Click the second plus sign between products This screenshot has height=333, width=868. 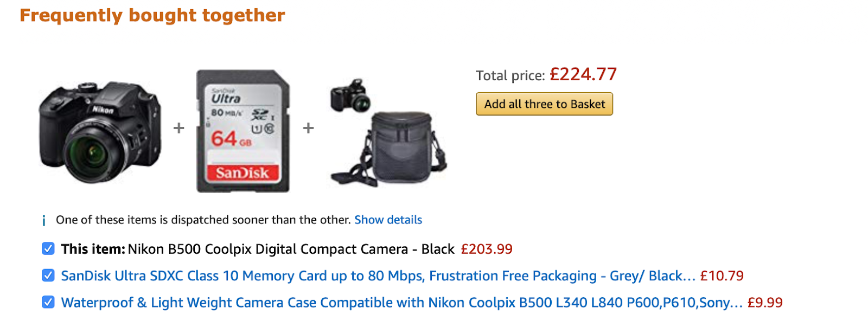[309, 128]
